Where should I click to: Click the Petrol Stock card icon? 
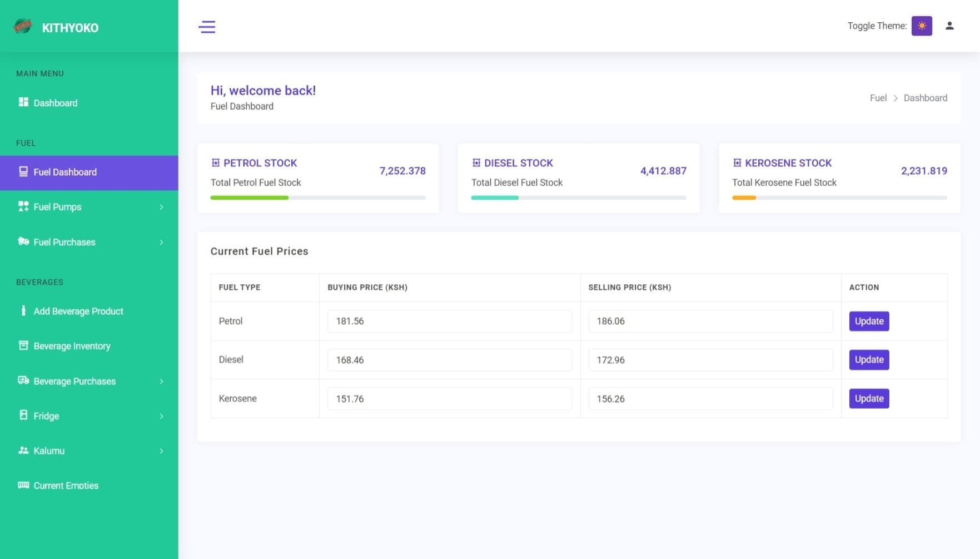(216, 163)
